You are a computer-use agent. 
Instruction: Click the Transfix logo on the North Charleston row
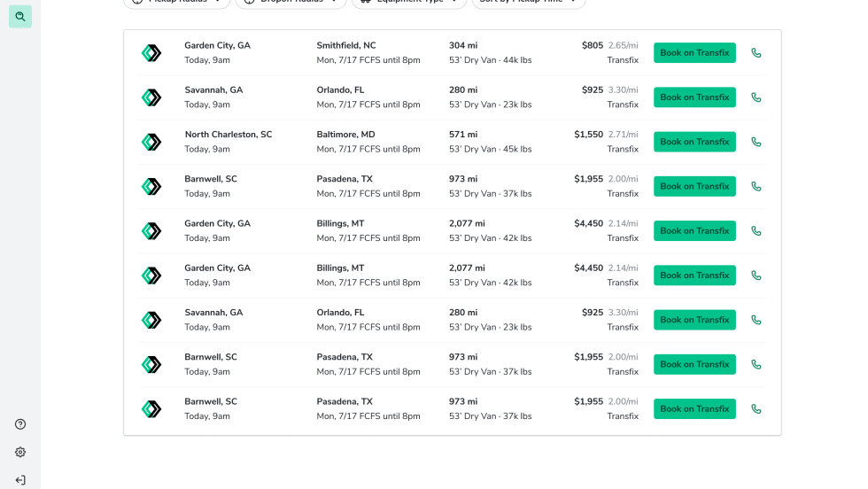tap(151, 142)
